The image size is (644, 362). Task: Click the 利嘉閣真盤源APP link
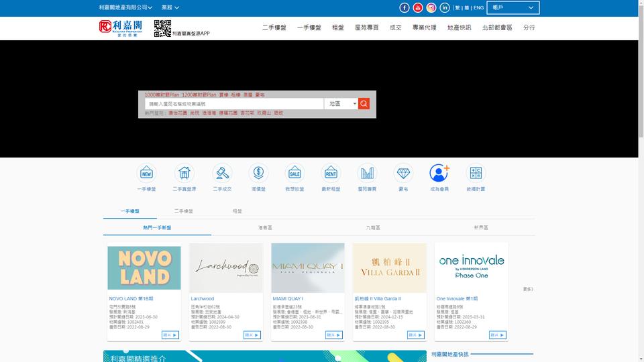(x=191, y=34)
